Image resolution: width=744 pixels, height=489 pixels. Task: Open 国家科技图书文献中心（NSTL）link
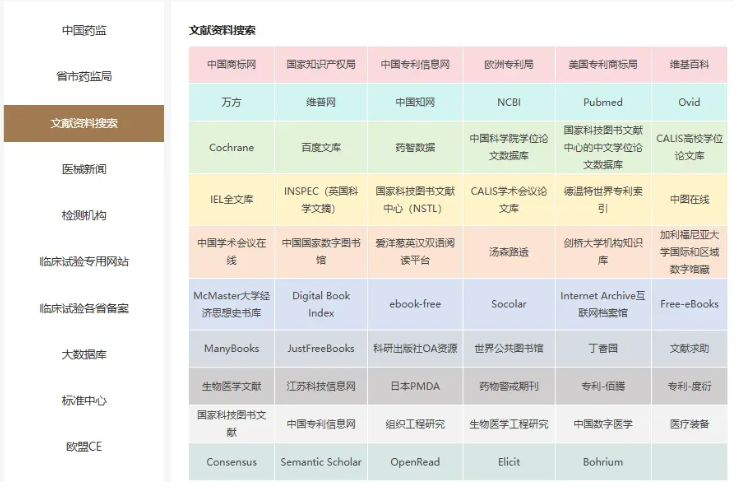tap(420, 202)
